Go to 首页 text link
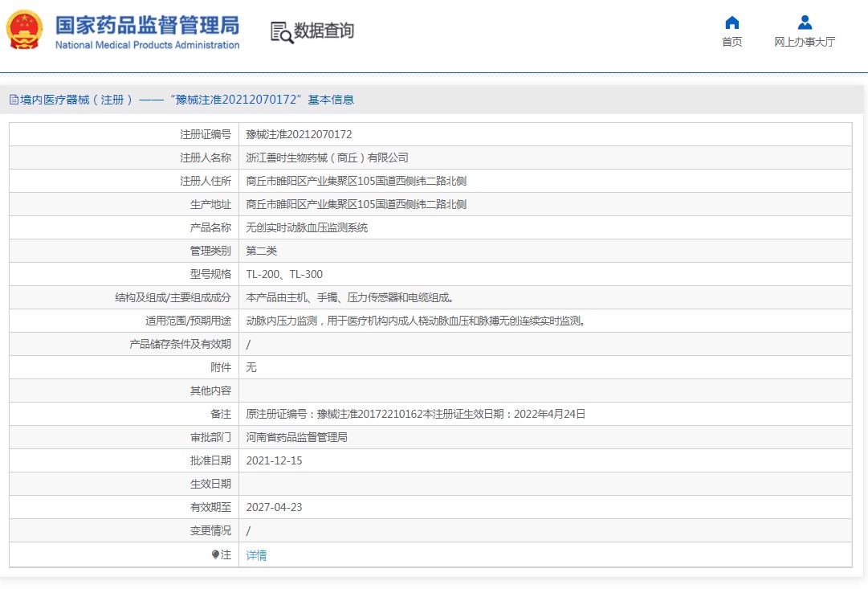 point(731,42)
